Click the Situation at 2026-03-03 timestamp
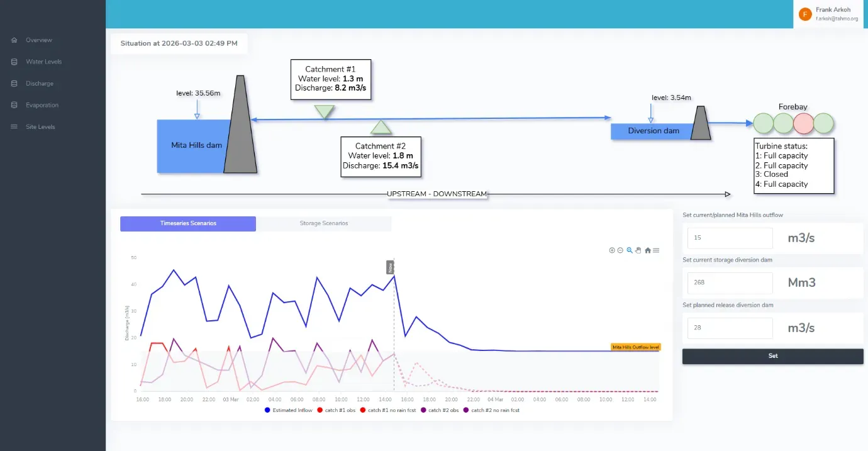Image resolution: width=868 pixels, height=451 pixels. [x=179, y=44]
